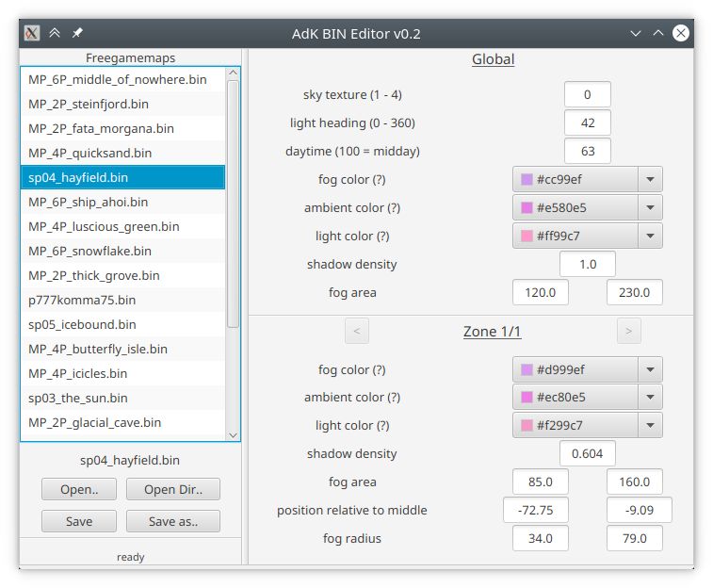Viewport: 713px width, 588px height.
Task: Click the file list vertical scrollbar thumb
Action: [233, 204]
